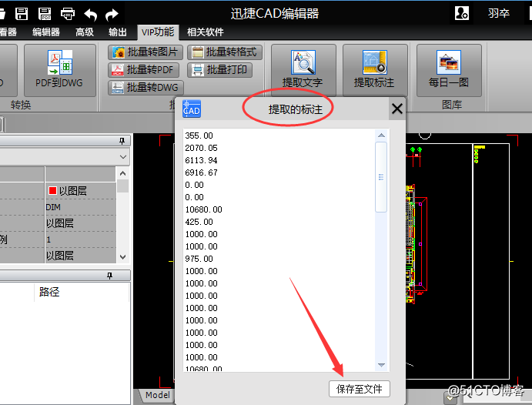Image resolution: width=532 pixels, height=405 pixels.
Task: Select the 6916.67 dimension entry
Action: pos(201,172)
